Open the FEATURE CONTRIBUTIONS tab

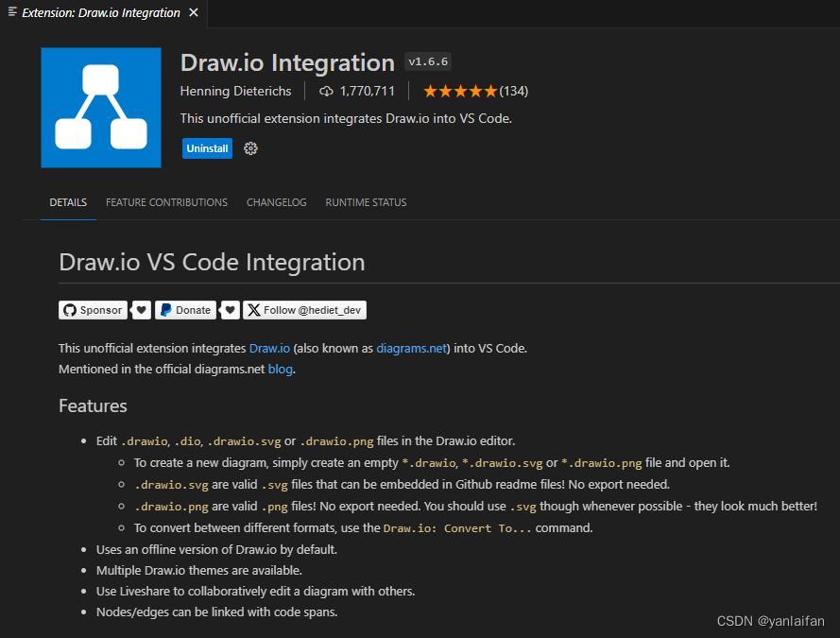[166, 202]
